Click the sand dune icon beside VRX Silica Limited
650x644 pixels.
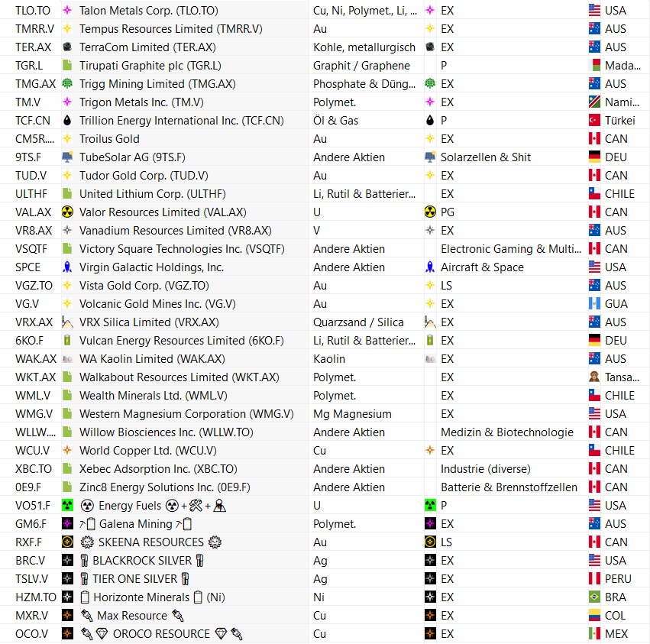67,322
